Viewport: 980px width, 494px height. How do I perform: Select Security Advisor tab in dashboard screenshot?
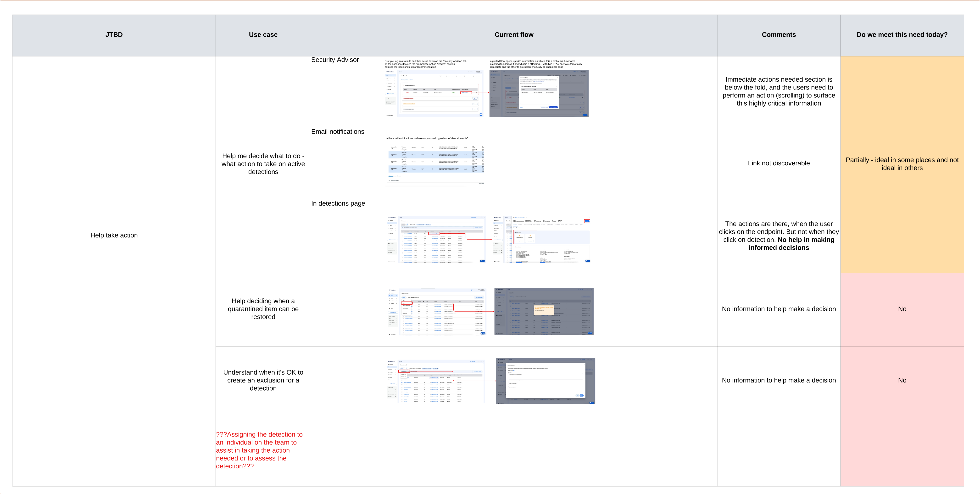[405, 80]
